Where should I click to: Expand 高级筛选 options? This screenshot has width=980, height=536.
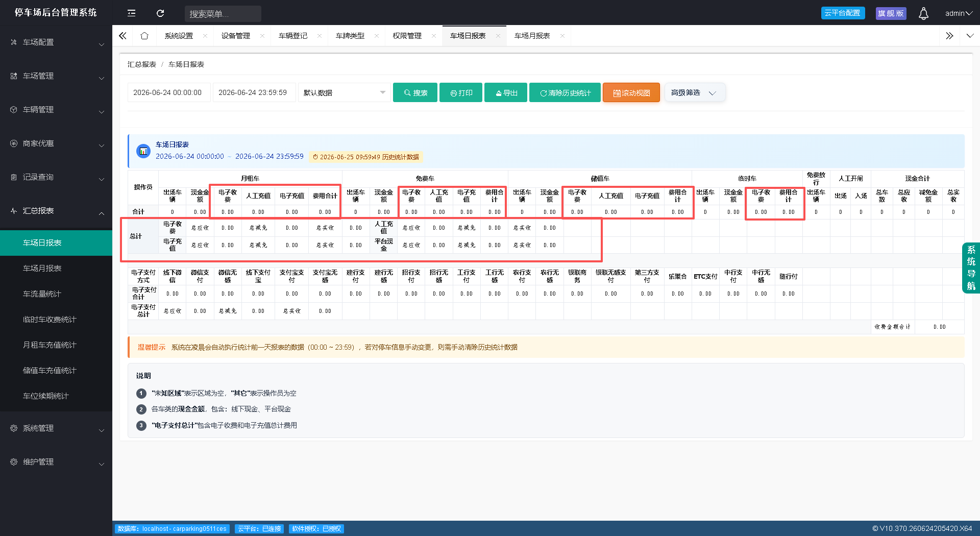click(694, 92)
